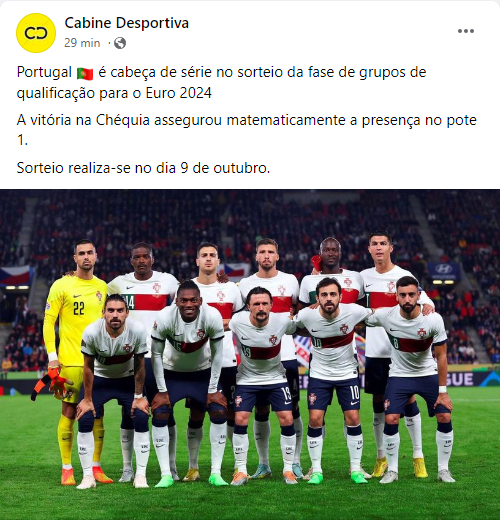Click the number 10 on player's shorts

pos(354,393)
